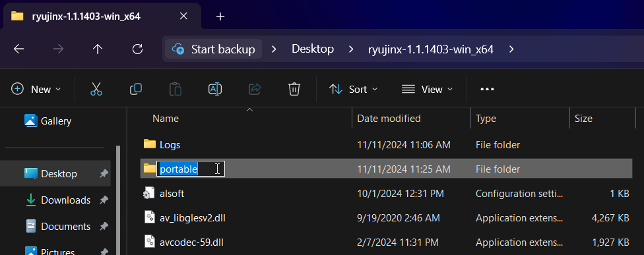Image resolution: width=644 pixels, height=255 pixels.
Task: Add a new tab
Action: [x=220, y=16]
